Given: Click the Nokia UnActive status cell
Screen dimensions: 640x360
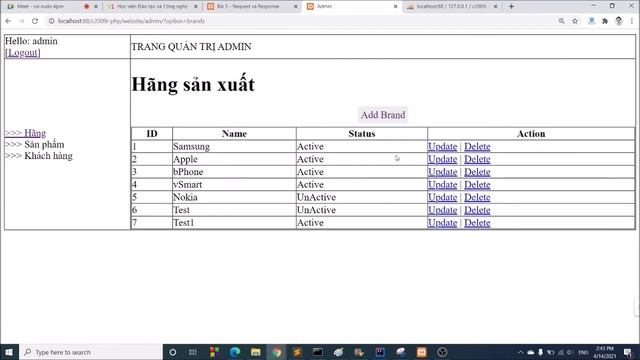Looking at the screenshot, I should [362, 197].
